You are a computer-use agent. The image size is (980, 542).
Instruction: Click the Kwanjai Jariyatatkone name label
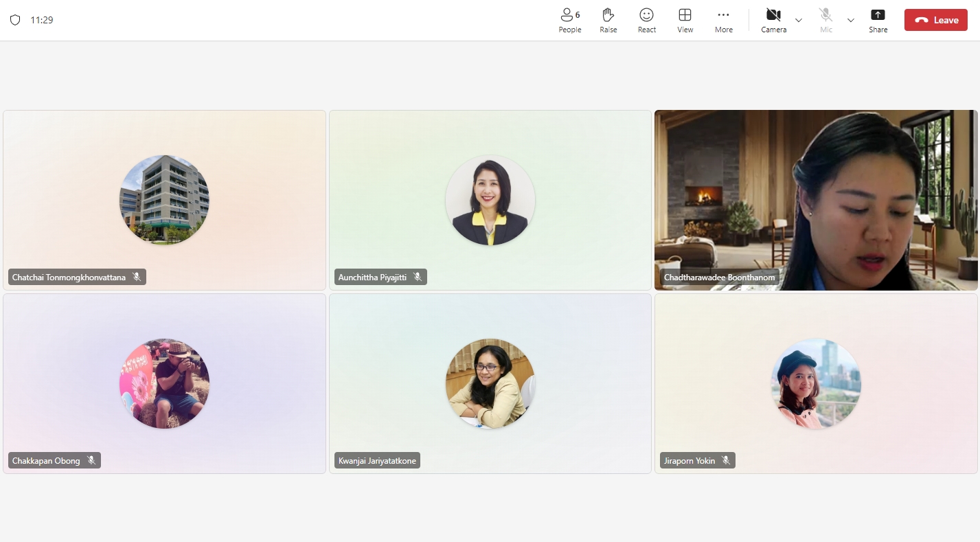point(377,460)
